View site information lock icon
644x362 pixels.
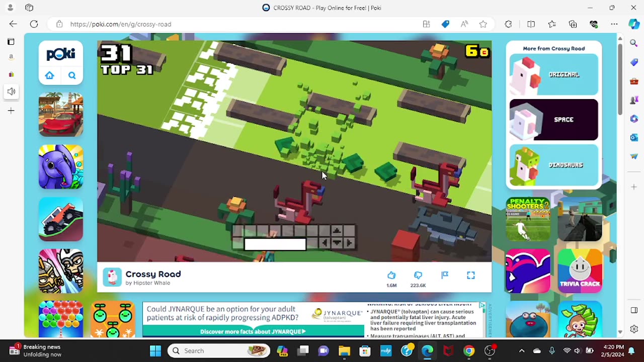coord(59,24)
